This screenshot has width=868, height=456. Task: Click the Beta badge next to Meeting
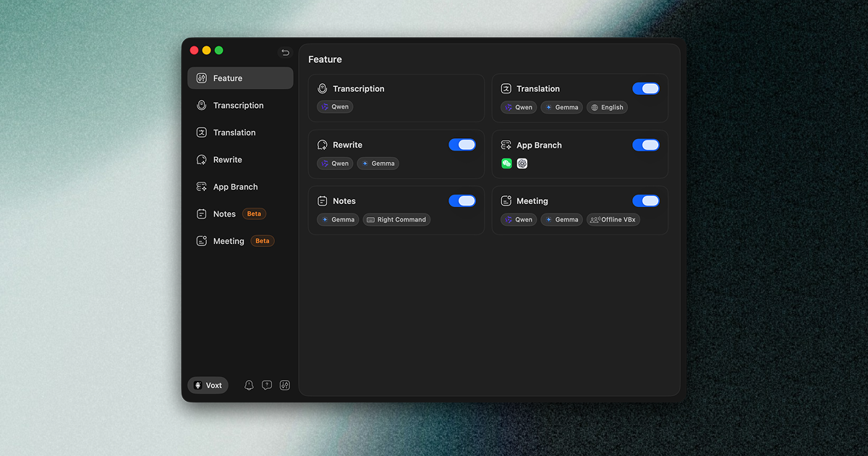[263, 241]
